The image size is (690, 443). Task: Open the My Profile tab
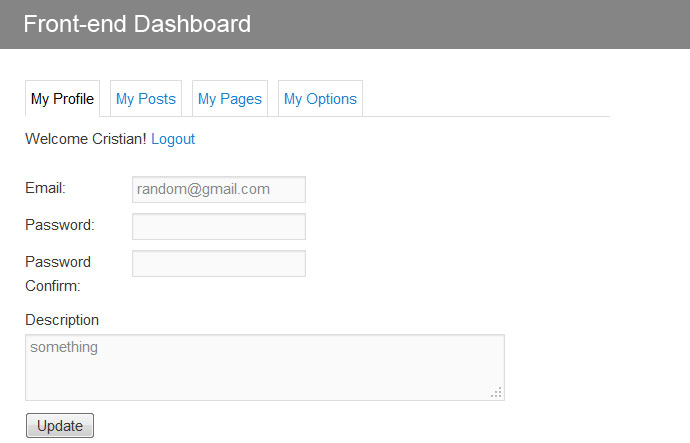[62, 99]
